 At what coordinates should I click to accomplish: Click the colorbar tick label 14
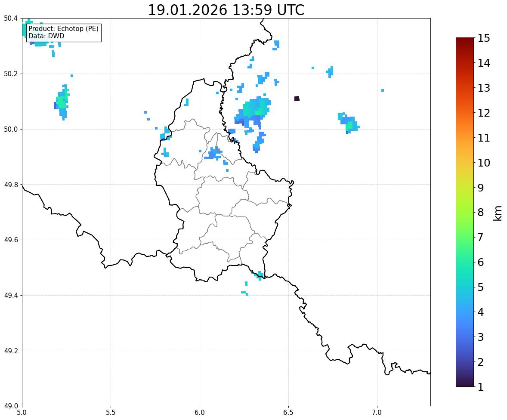[484, 63]
